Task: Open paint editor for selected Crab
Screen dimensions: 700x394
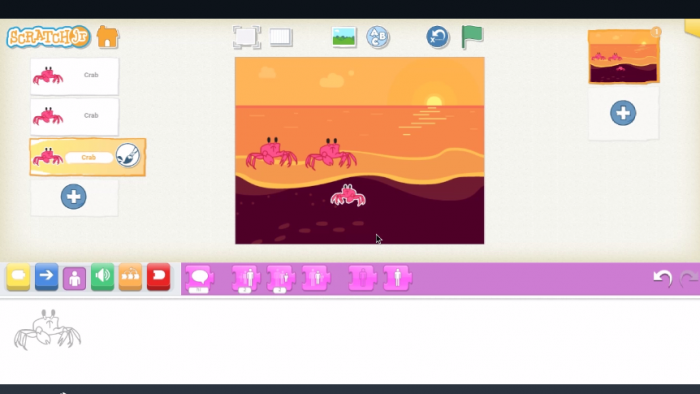Action: 128,156
